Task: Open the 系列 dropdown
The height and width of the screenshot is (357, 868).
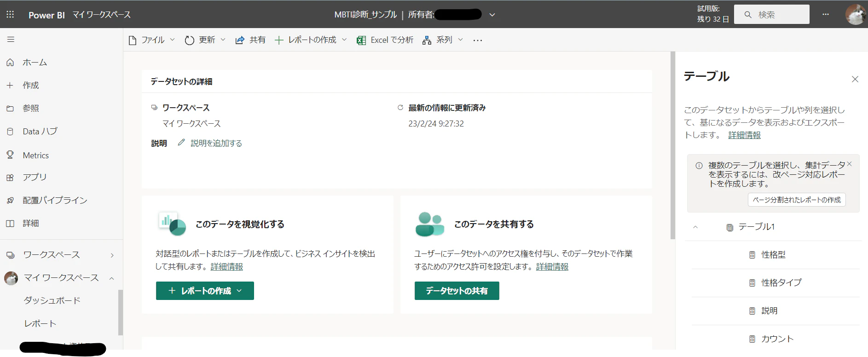Action: click(x=443, y=40)
